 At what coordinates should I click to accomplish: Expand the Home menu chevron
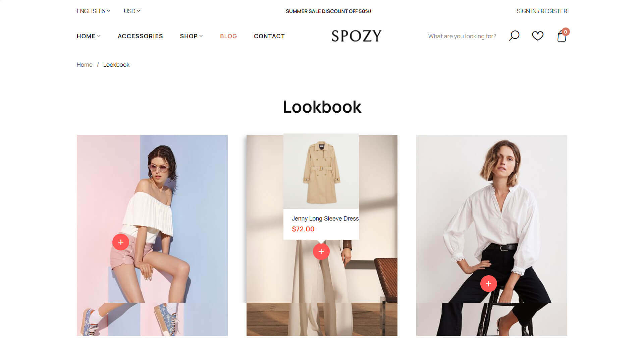[99, 36]
